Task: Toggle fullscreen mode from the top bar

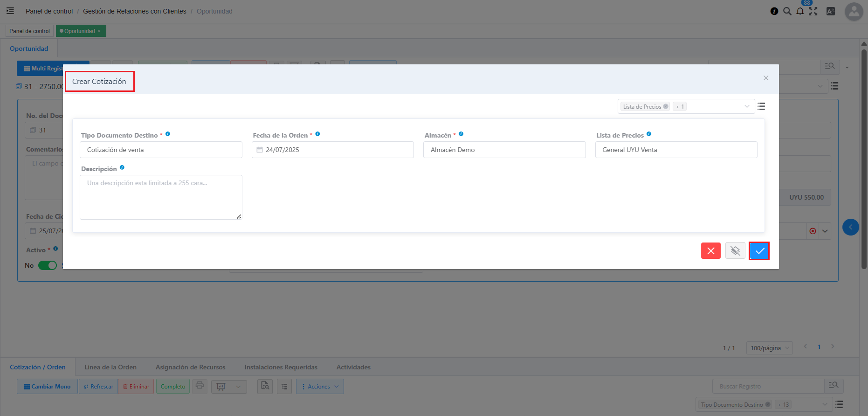Action: pos(813,11)
